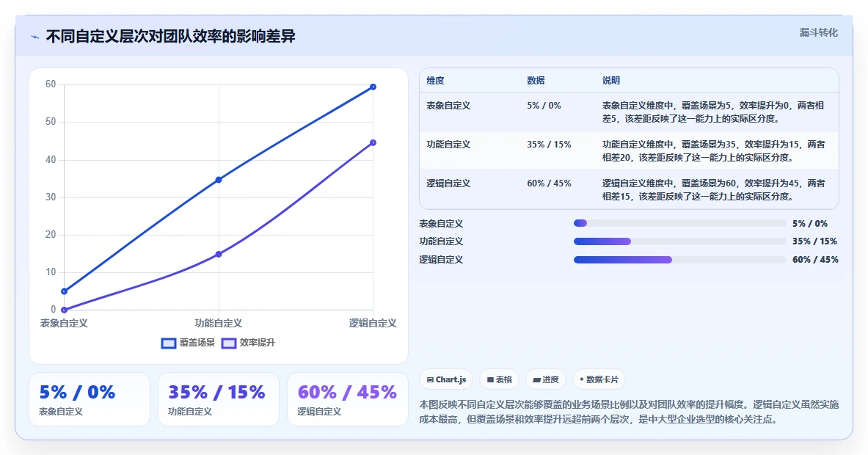This screenshot has width=868, height=455.
Task: Click the 表象自定义 progress bar
Action: 679,223
